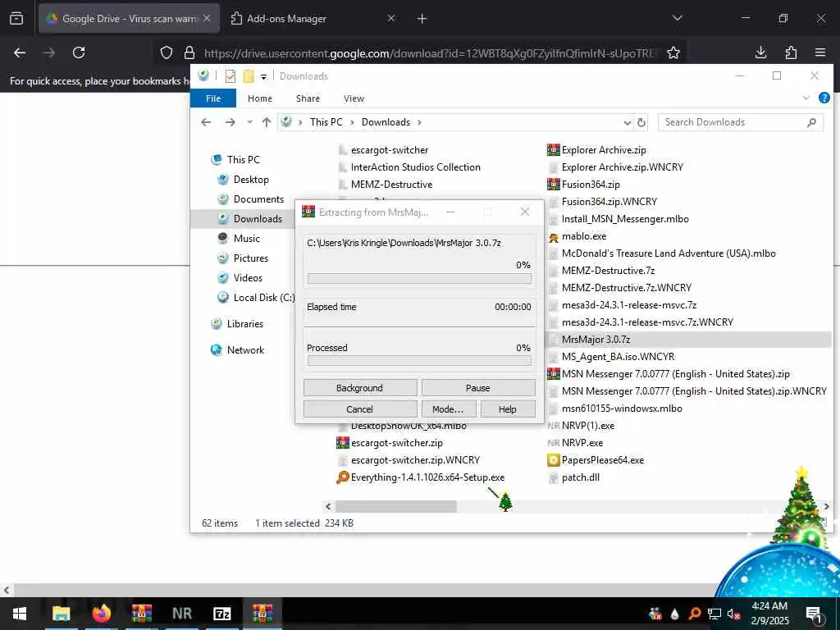
Task: Close the Google Drive virus scan tab
Action: [x=207, y=18]
